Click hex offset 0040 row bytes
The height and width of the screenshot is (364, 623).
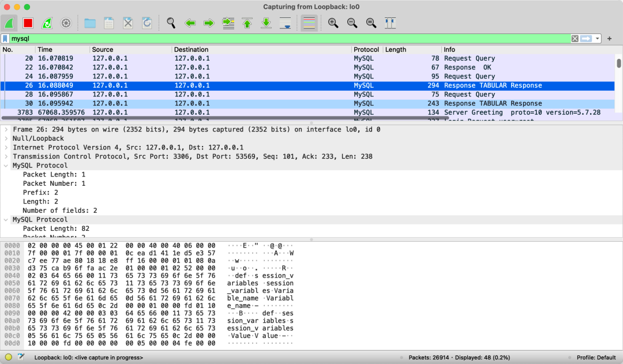(x=122, y=276)
